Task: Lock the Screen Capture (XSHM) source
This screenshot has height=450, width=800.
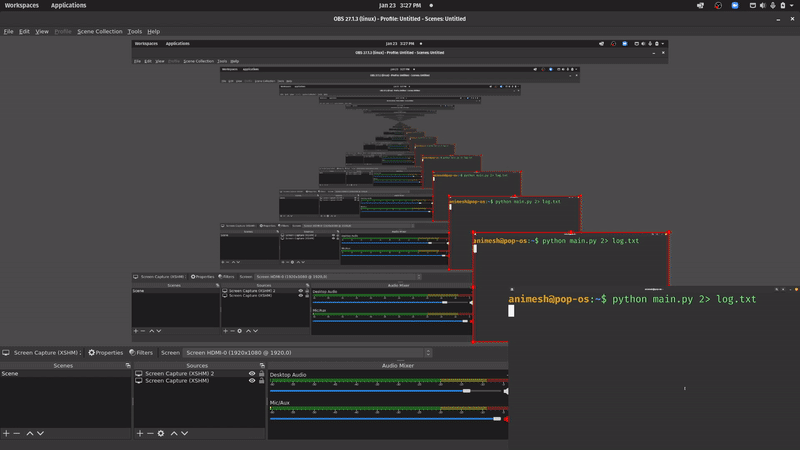Action: (262, 381)
